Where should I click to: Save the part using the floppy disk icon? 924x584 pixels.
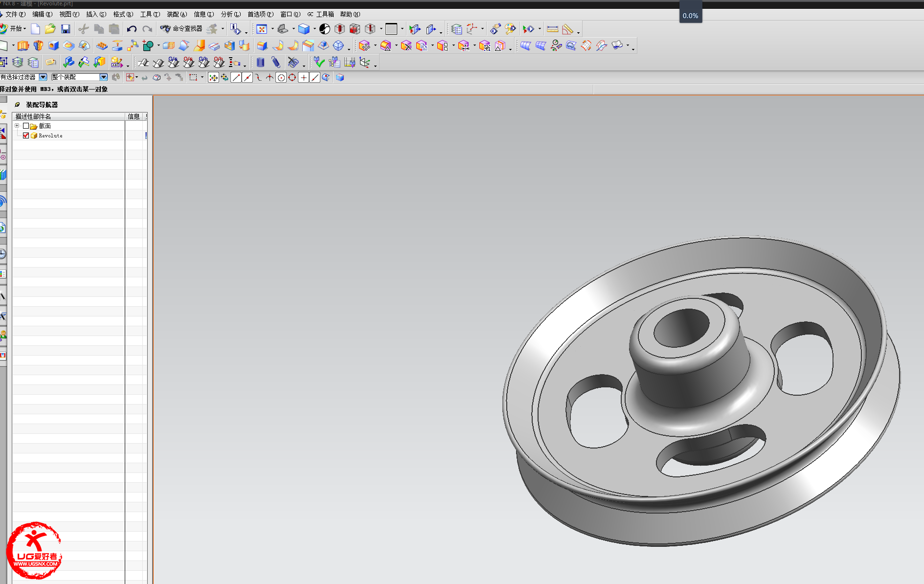tap(66, 29)
